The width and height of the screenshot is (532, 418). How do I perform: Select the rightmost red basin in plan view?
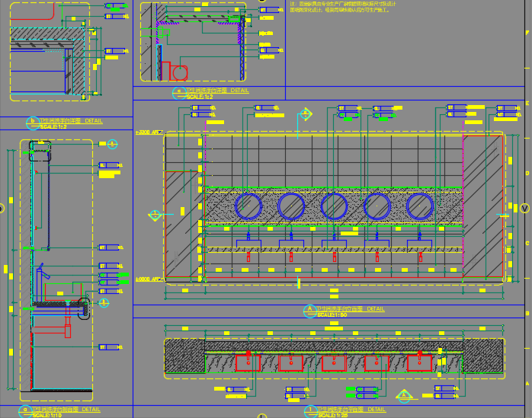click(x=419, y=363)
